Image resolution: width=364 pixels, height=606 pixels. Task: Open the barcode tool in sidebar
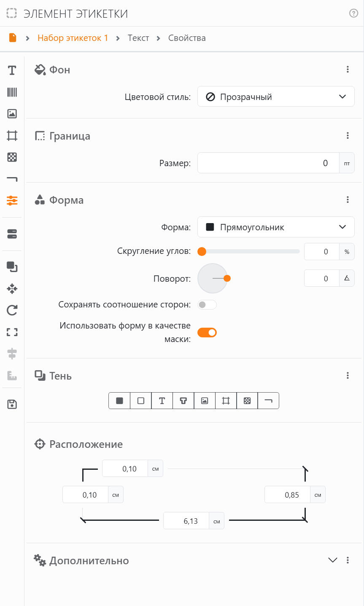[12, 92]
